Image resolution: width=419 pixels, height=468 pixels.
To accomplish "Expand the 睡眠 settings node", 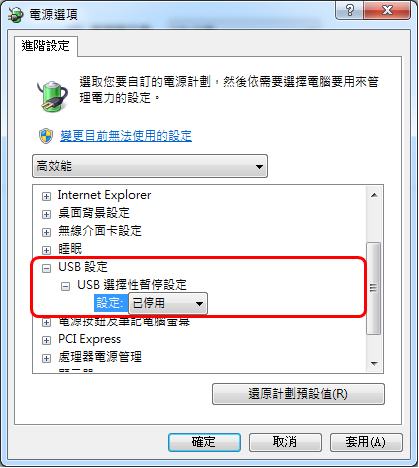I will pyautogui.click(x=46, y=250).
